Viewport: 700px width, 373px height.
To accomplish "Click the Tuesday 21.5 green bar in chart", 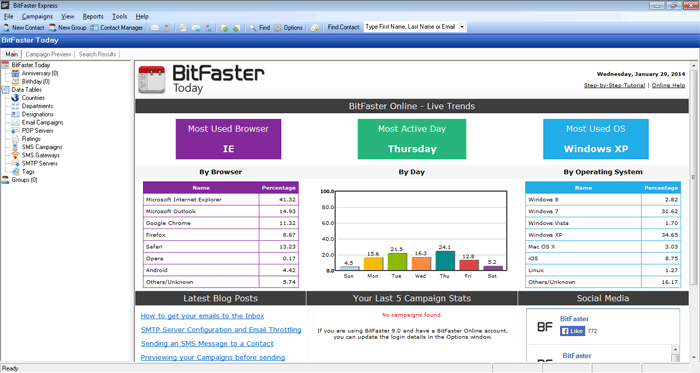I will (x=397, y=262).
